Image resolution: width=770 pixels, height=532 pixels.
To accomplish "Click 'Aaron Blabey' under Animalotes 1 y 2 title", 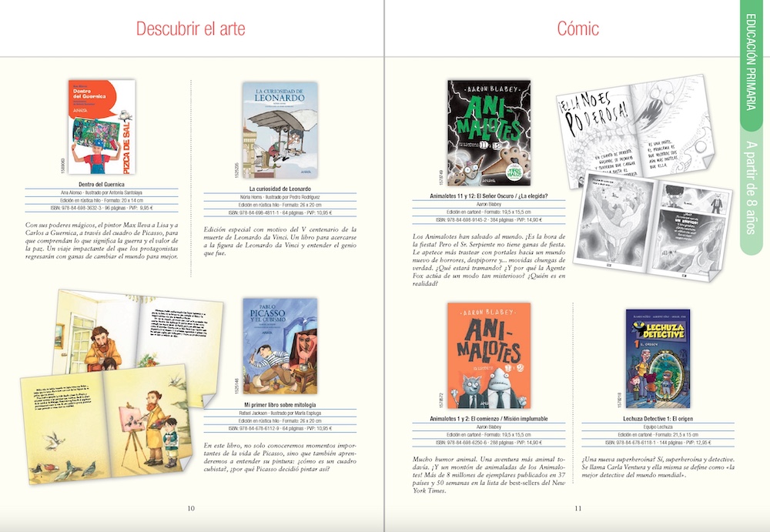I will 489,427.
